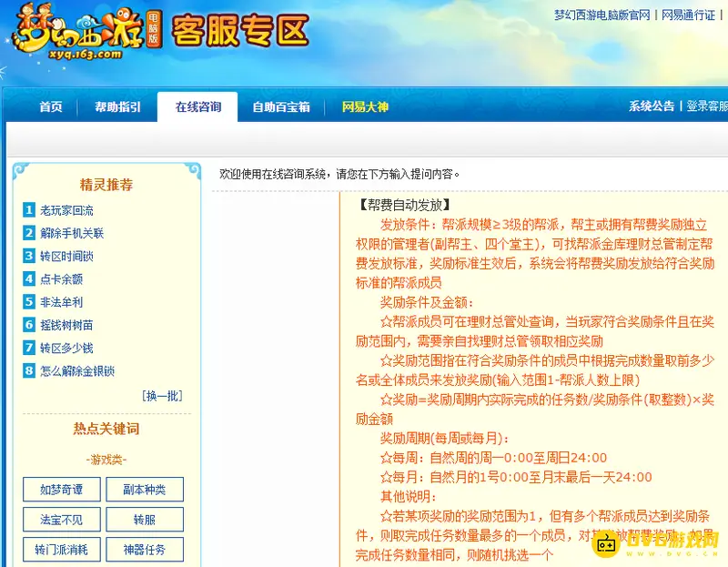Click the 客服专区 header title

[x=240, y=31]
